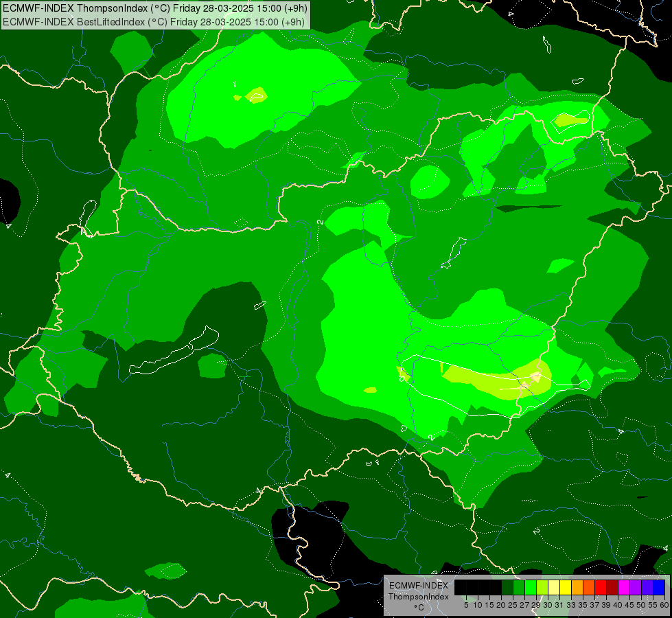
Task: Click the legend value label 33
Action: coord(571,605)
